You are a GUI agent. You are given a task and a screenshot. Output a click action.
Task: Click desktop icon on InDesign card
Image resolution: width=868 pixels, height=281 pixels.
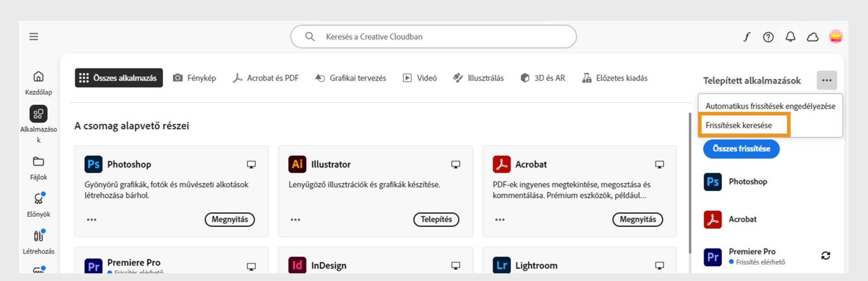456,266
